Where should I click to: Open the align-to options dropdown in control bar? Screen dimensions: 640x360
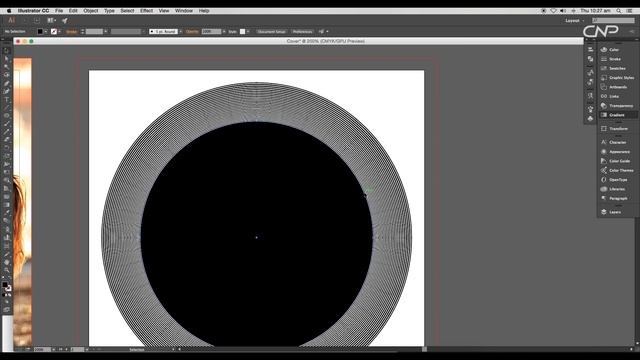327,31
